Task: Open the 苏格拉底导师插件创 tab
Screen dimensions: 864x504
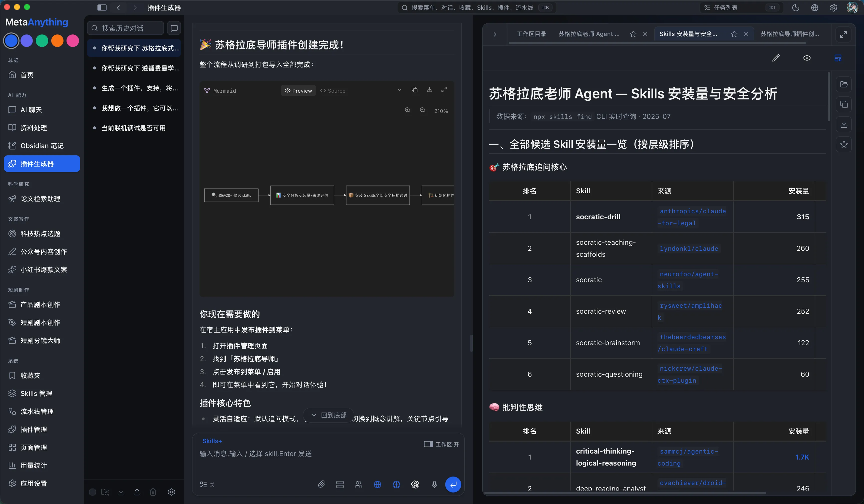Action: pyautogui.click(x=789, y=34)
